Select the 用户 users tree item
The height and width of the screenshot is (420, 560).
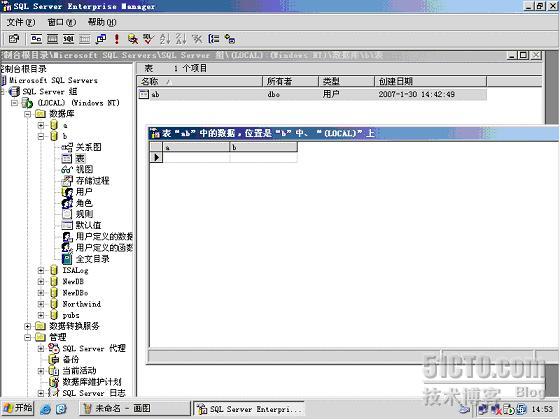point(84,192)
